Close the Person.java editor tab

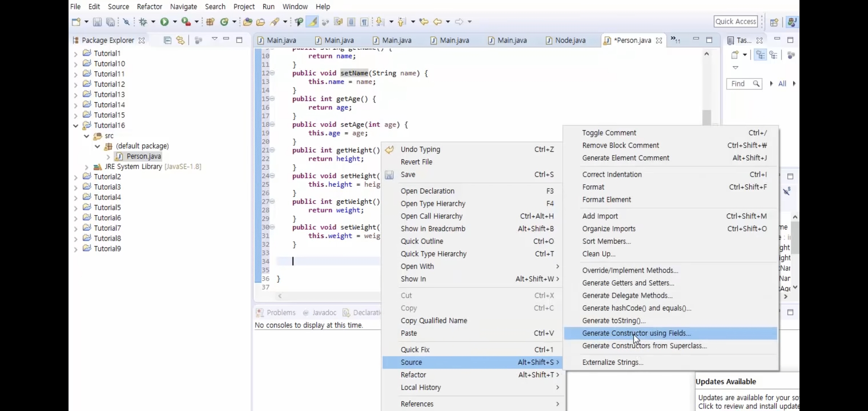[x=659, y=40]
